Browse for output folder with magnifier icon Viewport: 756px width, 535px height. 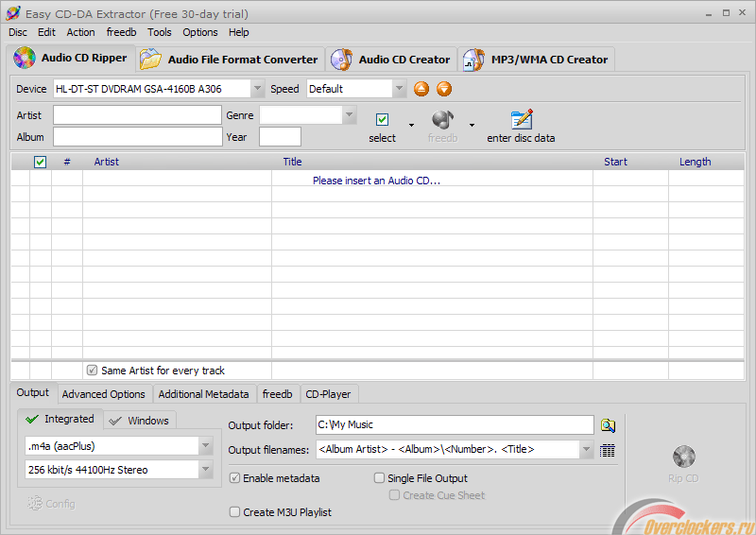point(608,425)
